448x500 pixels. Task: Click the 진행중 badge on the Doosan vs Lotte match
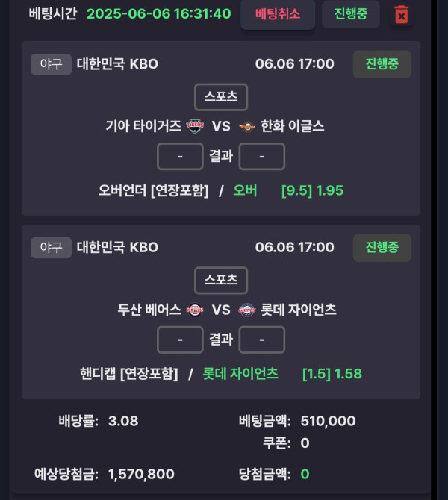click(x=382, y=248)
